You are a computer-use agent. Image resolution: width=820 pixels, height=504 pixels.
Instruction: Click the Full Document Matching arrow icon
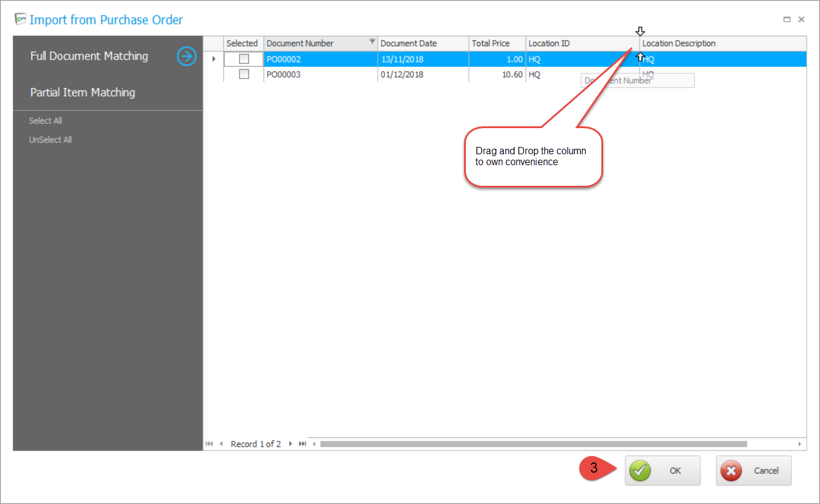[x=187, y=56]
